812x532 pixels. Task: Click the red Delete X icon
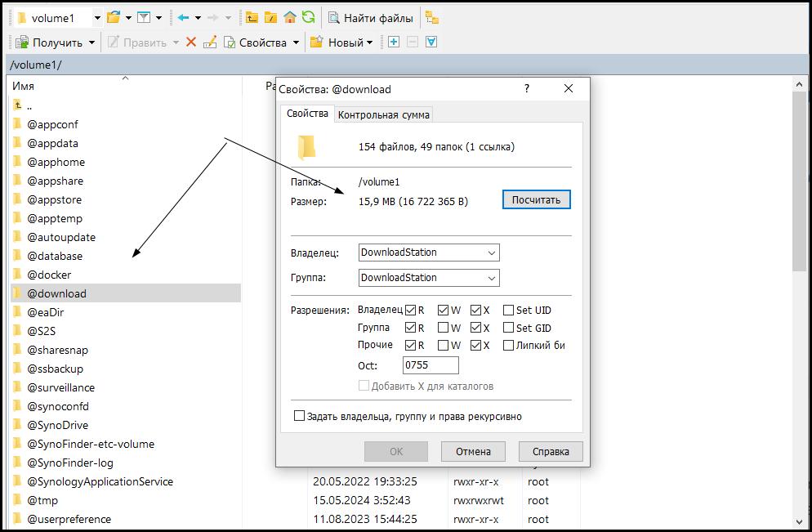coord(191,42)
